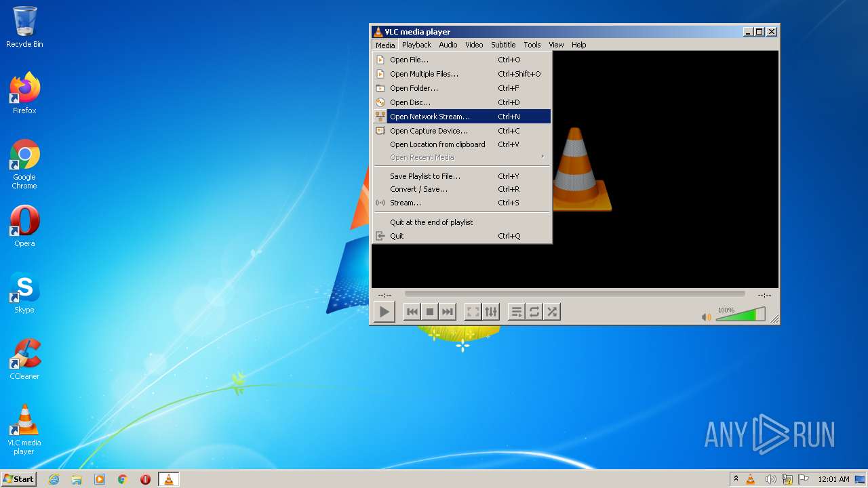Click the Play button in VLC
868x488 pixels.
click(384, 312)
